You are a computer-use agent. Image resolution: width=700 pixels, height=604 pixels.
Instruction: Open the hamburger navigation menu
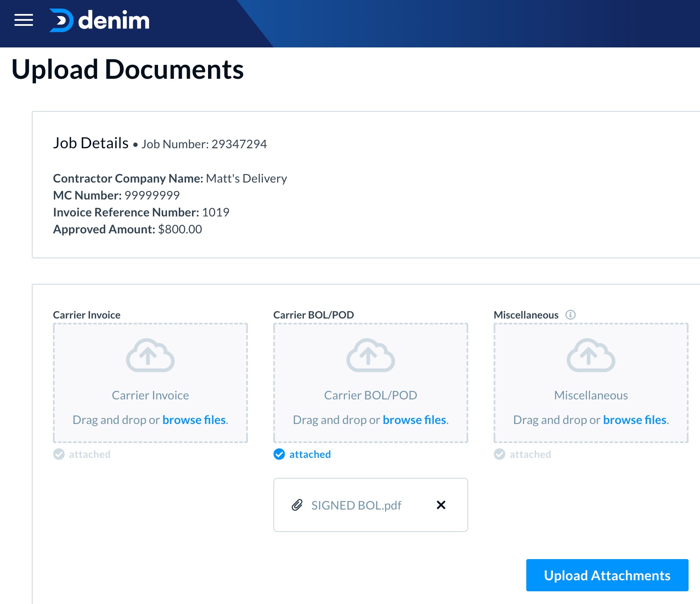tap(24, 20)
